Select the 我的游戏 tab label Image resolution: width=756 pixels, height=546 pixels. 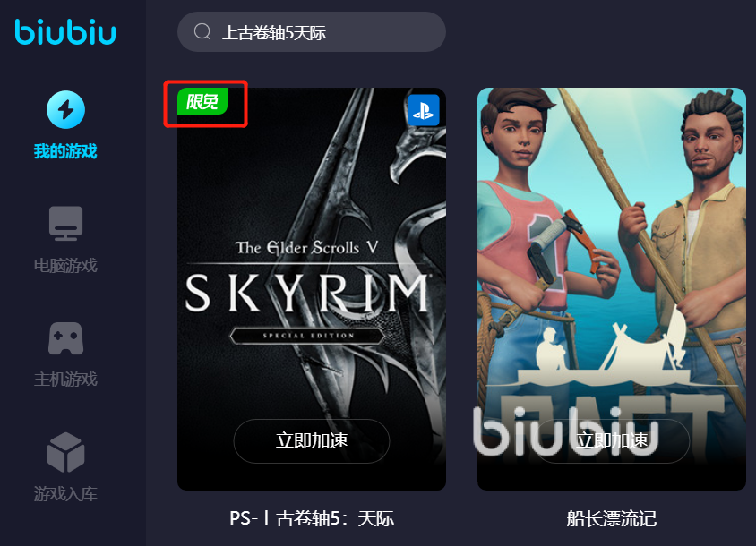[x=65, y=151]
